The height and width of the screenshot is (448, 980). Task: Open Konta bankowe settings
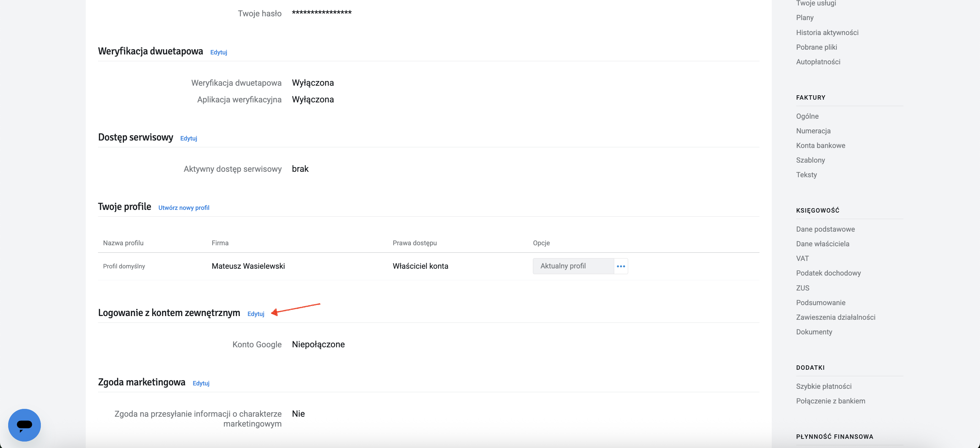[x=821, y=145]
